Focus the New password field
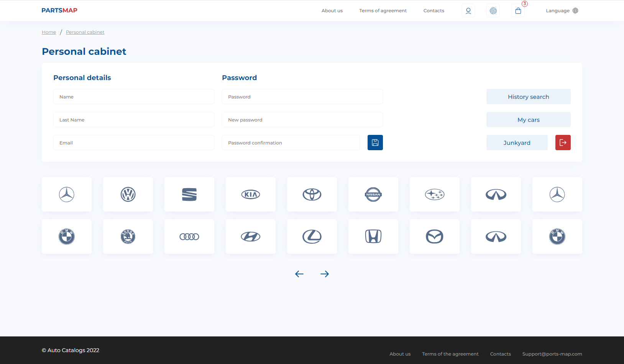 click(x=302, y=120)
